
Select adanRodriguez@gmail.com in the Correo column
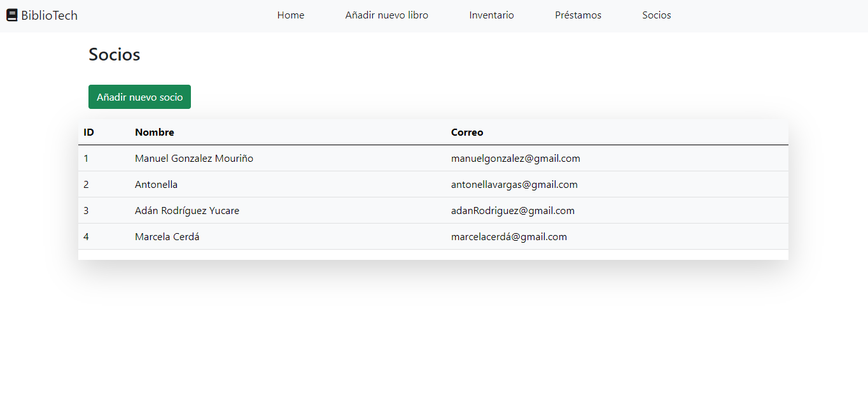512,210
